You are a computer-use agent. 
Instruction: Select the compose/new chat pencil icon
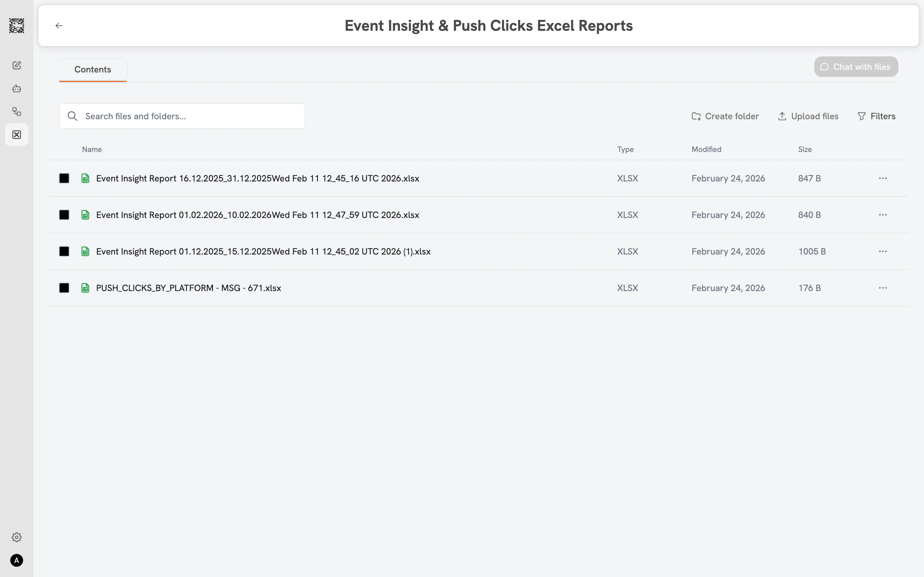pos(16,65)
